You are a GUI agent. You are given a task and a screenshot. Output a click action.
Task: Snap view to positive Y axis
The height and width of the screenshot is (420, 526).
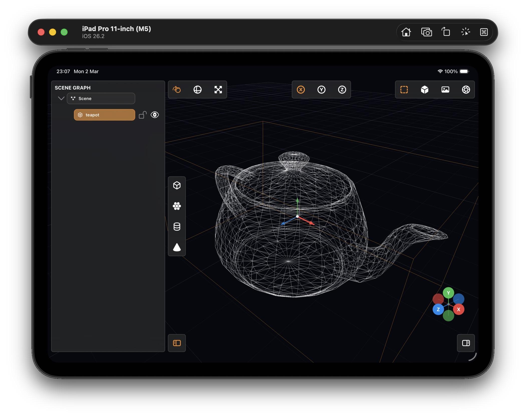coord(448,293)
